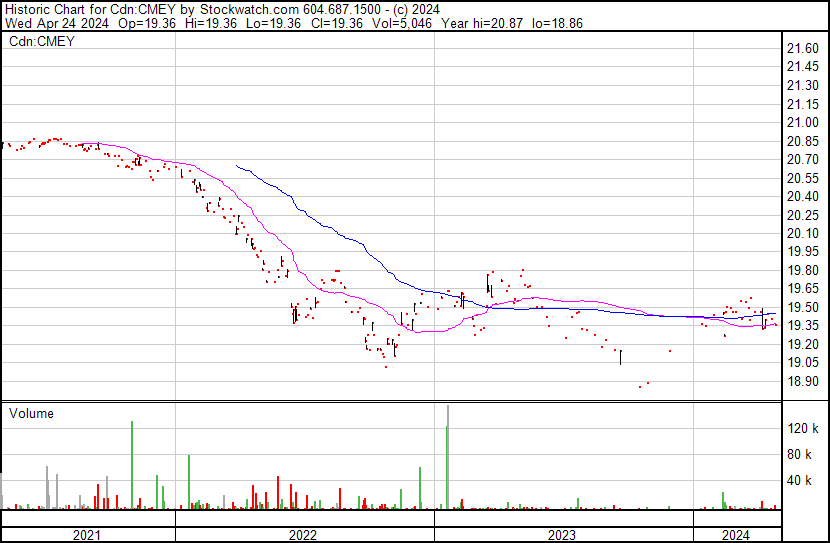The image size is (830, 543).
Task: Click the tallest gray volume spike
Action: pos(448,450)
